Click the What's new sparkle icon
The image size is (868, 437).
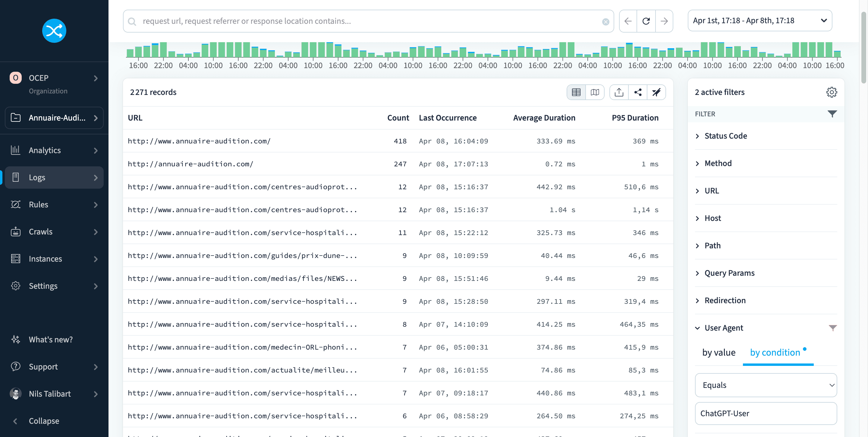point(15,339)
